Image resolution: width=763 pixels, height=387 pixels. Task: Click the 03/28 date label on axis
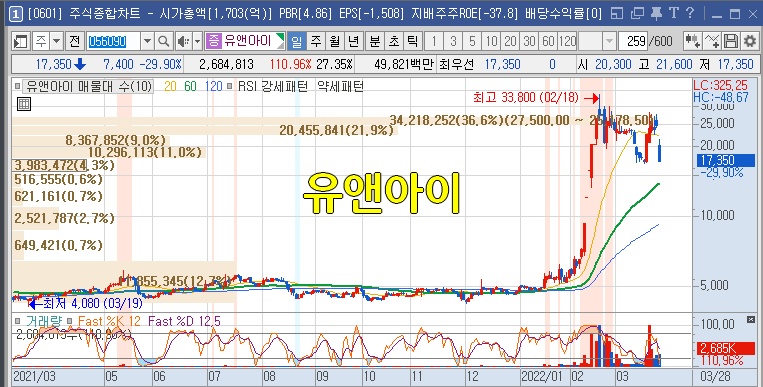tap(714, 377)
